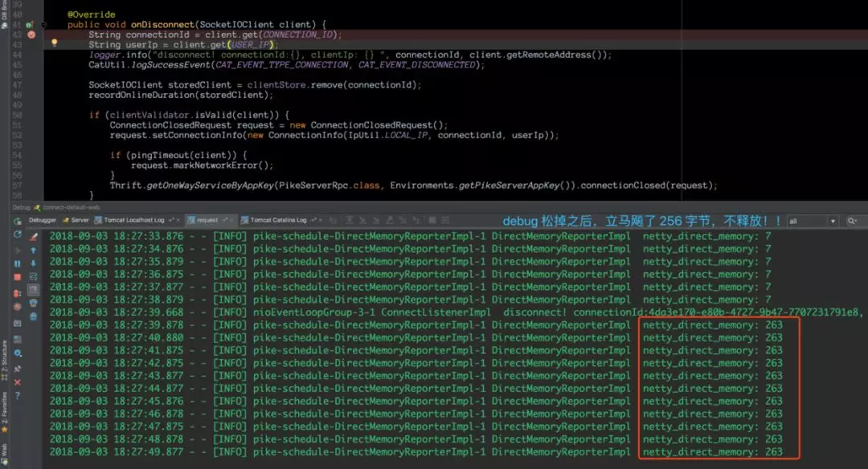The image size is (868, 469).
Task: Click log line timestamped 18:27:33.876
Action: click(x=410, y=237)
